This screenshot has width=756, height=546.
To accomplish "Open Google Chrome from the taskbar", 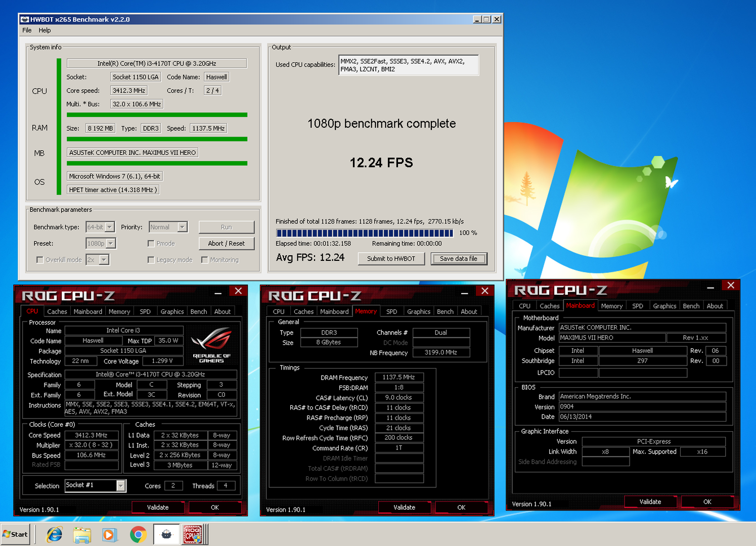I will click(x=138, y=534).
